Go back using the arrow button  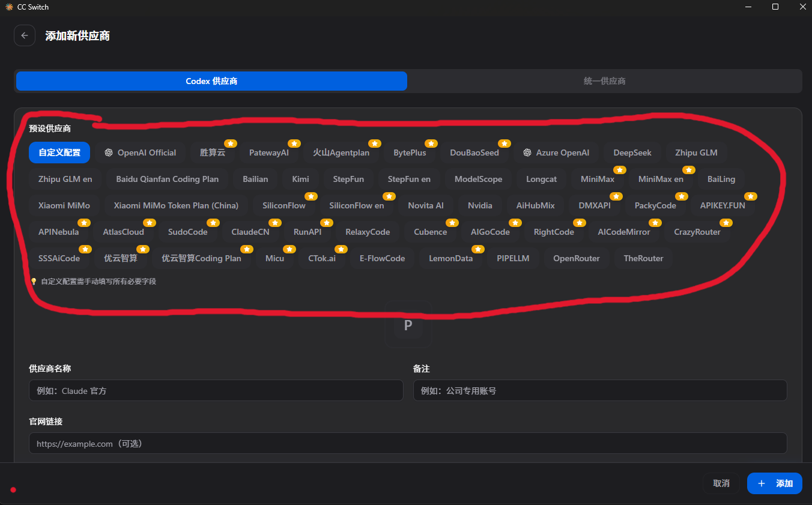click(x=25, y=35)
